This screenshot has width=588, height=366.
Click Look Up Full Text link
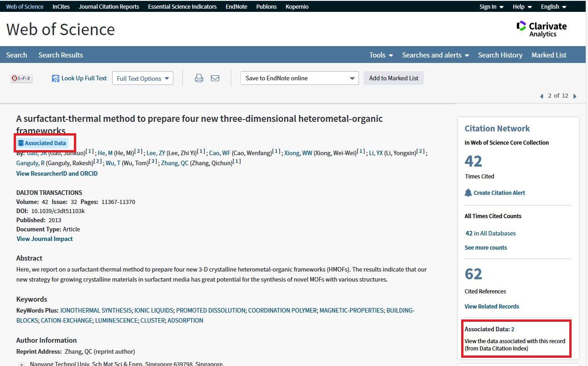click(x=84, y=78)
